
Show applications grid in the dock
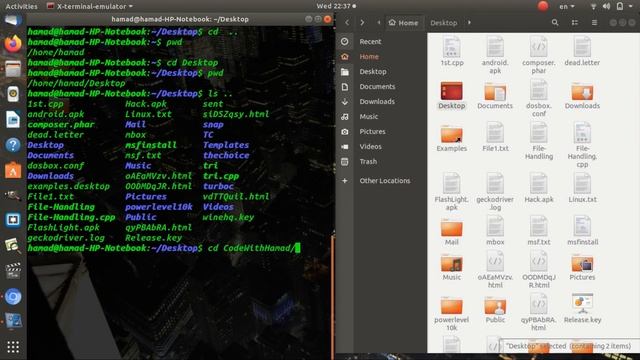(13, 347)
